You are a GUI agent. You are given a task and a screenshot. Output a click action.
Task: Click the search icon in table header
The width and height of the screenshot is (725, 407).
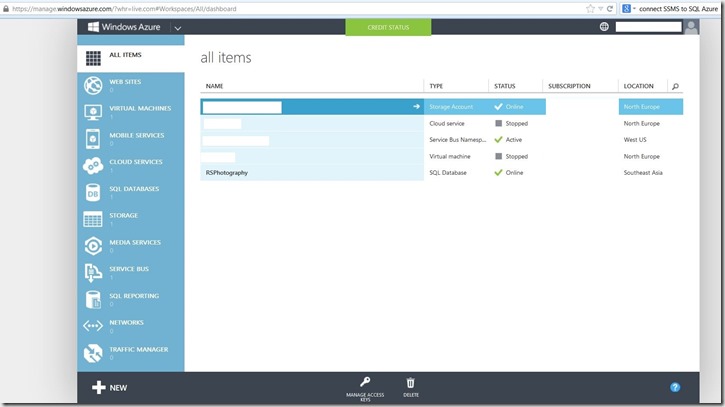(x=675, y=87)
